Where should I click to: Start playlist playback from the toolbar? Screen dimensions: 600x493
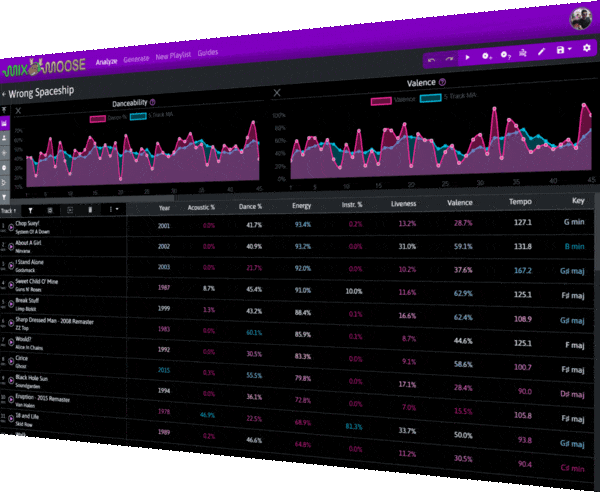467,57
